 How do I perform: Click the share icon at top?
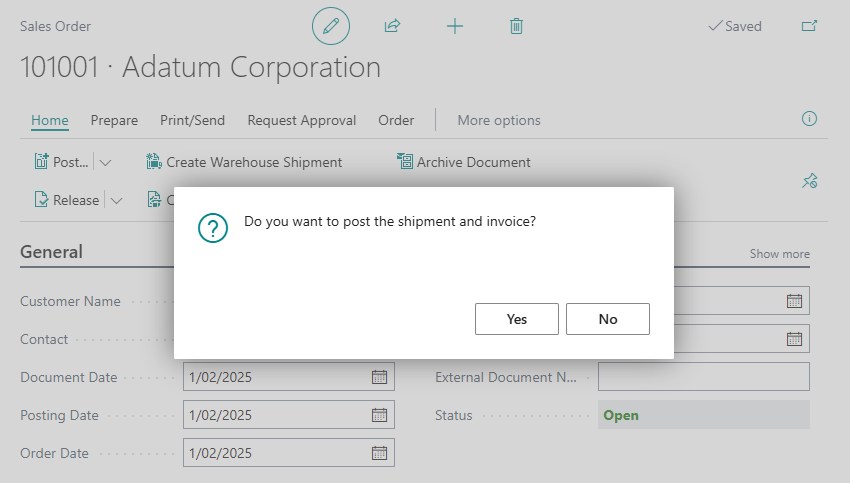[x=392, y=26]
